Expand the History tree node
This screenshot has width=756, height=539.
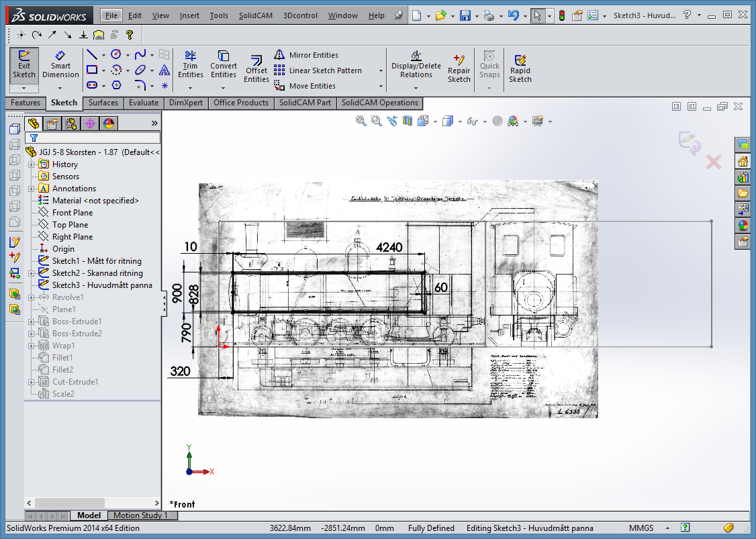32,164
